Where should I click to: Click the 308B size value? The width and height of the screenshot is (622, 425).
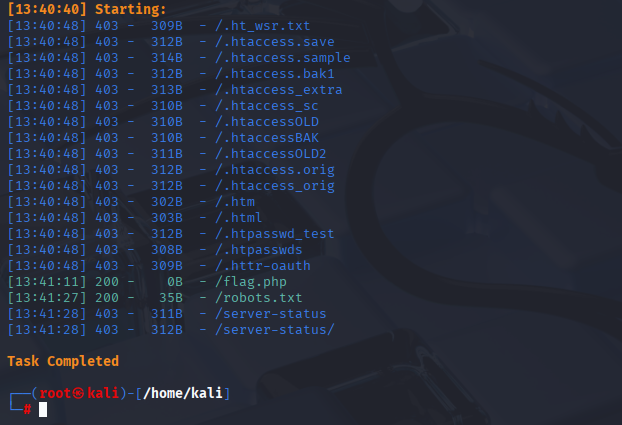(x=167, y=250)
